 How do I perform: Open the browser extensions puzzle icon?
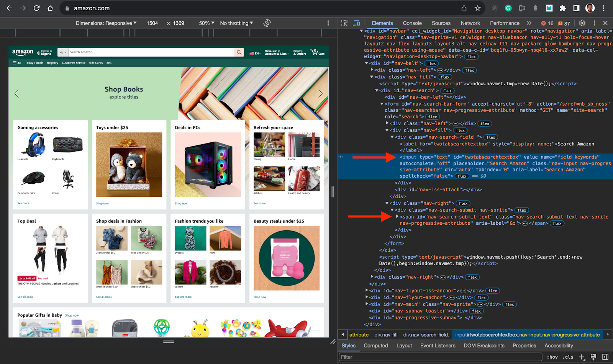point(562,8)
